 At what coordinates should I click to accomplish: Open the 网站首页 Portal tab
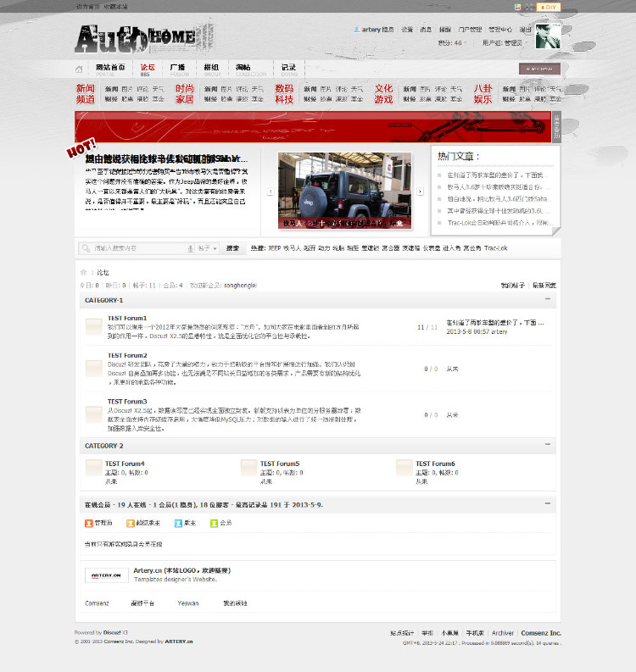(110, 69)
